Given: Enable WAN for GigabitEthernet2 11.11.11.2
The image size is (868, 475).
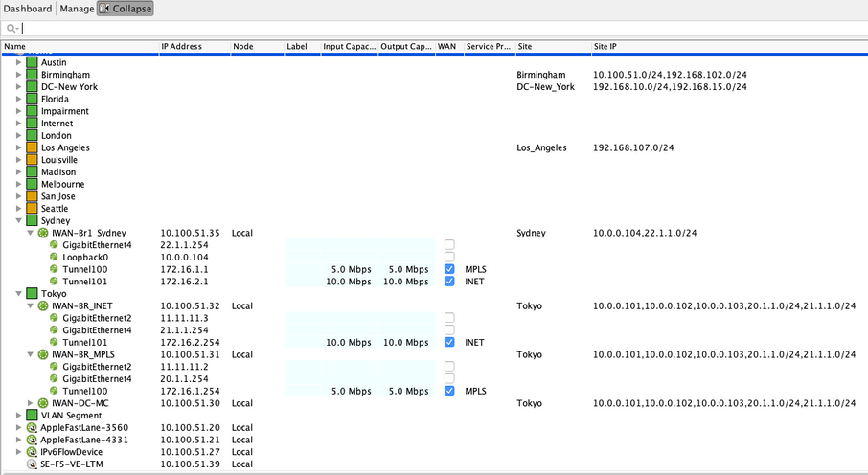Looking at the screenshot, I should point(449,367).
